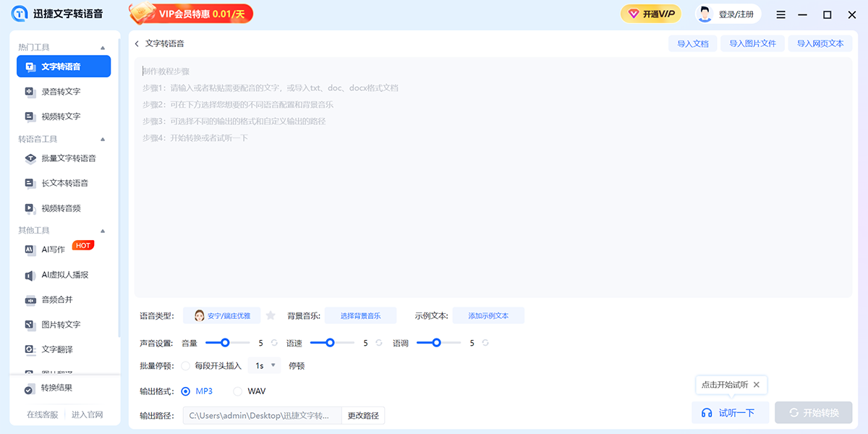
Task: Open the 长文本转语音 tool
Action: pyautogui.click(x=67, y=182)
